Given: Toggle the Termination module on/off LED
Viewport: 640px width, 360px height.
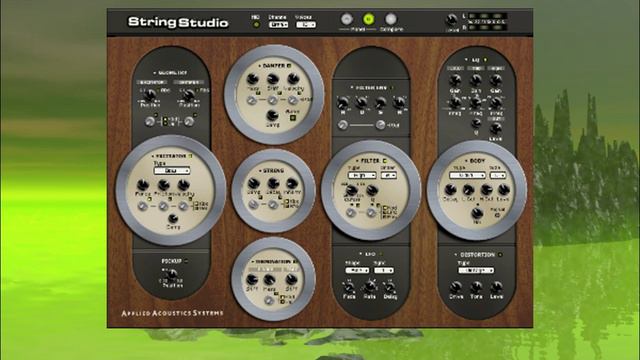Looking at the screenshot, I should pos(295,262).
